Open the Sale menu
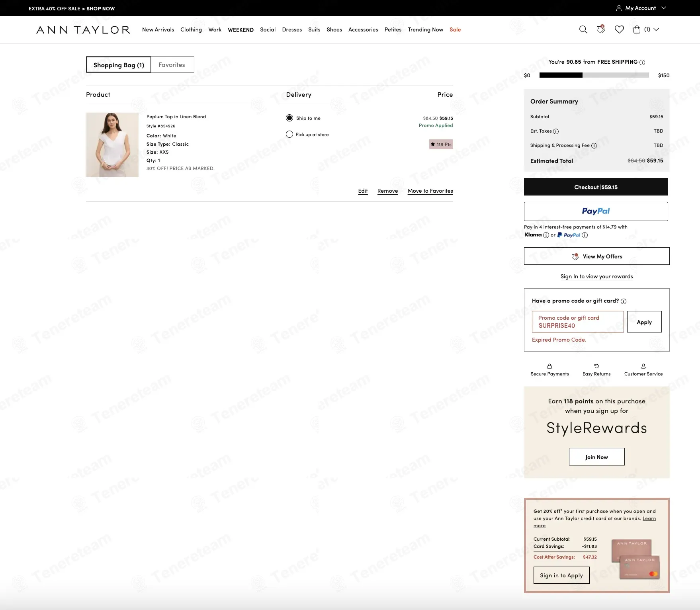Screen dimensions: 700x610 tap(455, 29)
